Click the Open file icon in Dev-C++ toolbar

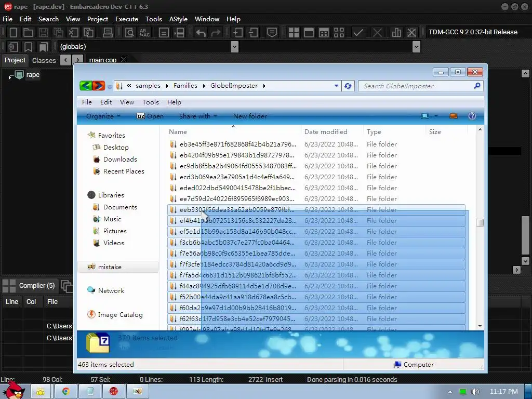(28, 33)
